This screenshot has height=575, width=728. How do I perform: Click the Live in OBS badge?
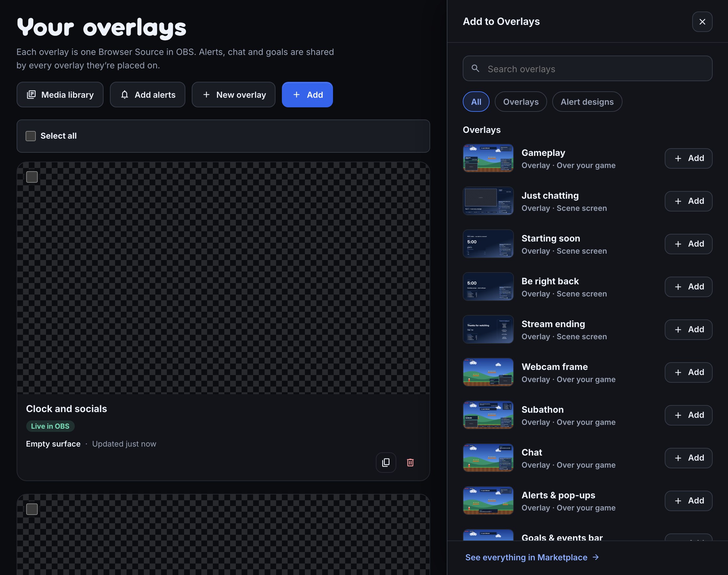point(50,426)
